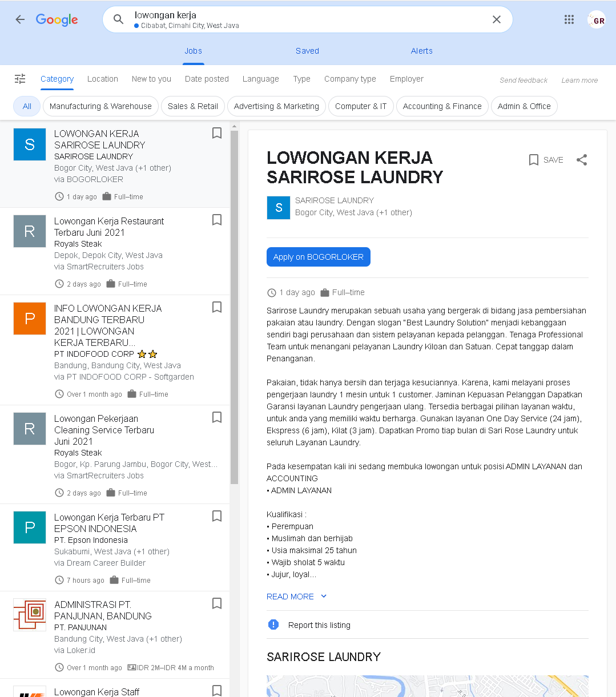This screenshot has height=697, width=616.
Task: Open the Google apps grid
Action: tap(569, 19)
